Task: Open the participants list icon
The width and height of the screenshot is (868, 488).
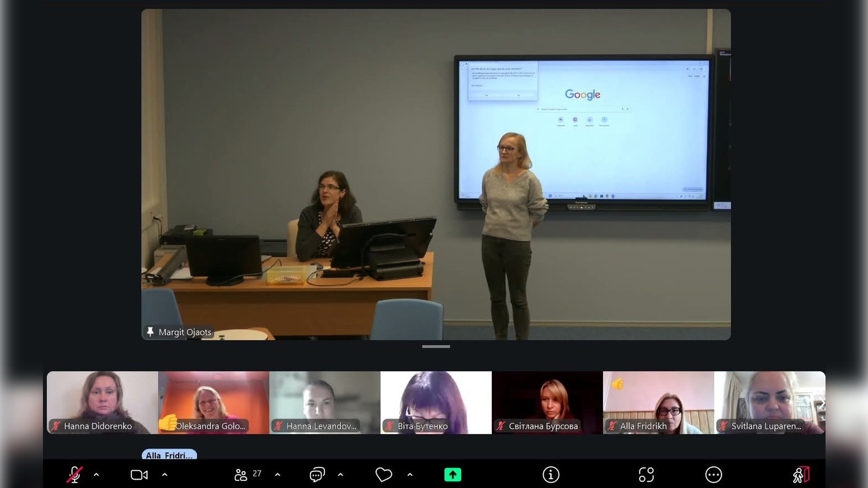Action: 241,475
